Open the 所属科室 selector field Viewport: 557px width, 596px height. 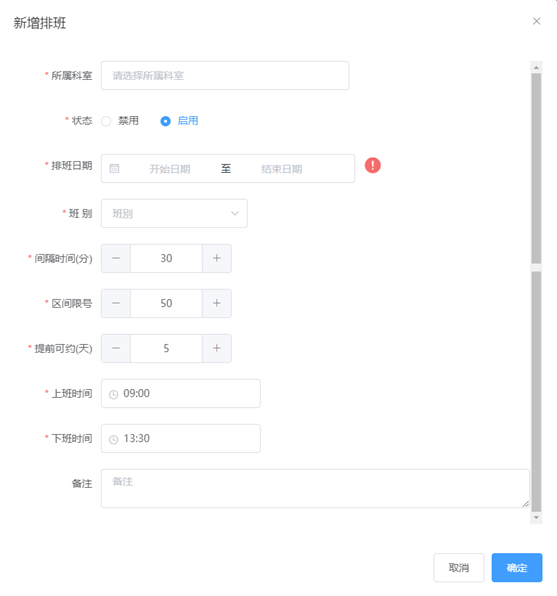(x=225, y=76)
